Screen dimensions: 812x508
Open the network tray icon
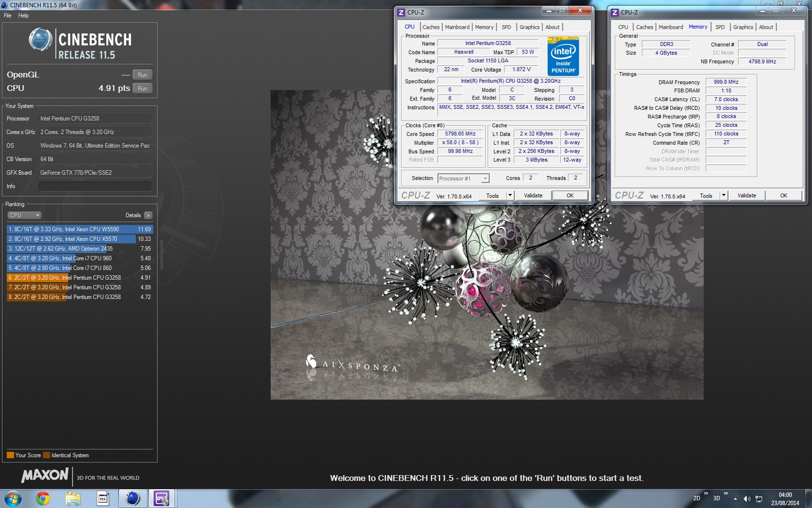(759, 498)
